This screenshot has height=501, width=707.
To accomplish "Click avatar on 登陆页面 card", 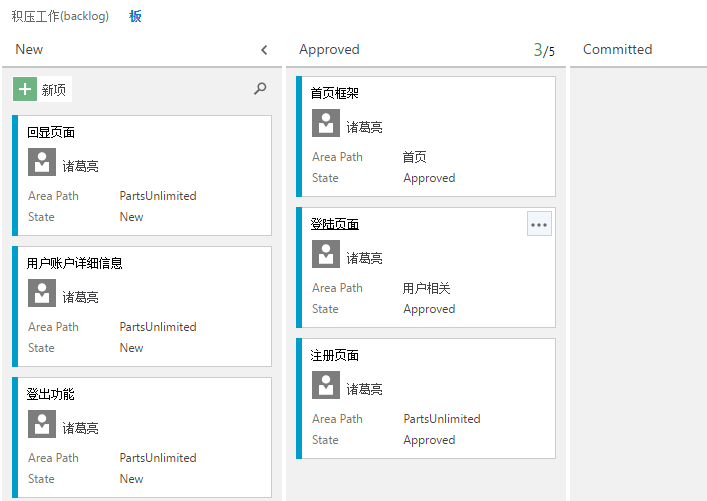I will (326, 254).
